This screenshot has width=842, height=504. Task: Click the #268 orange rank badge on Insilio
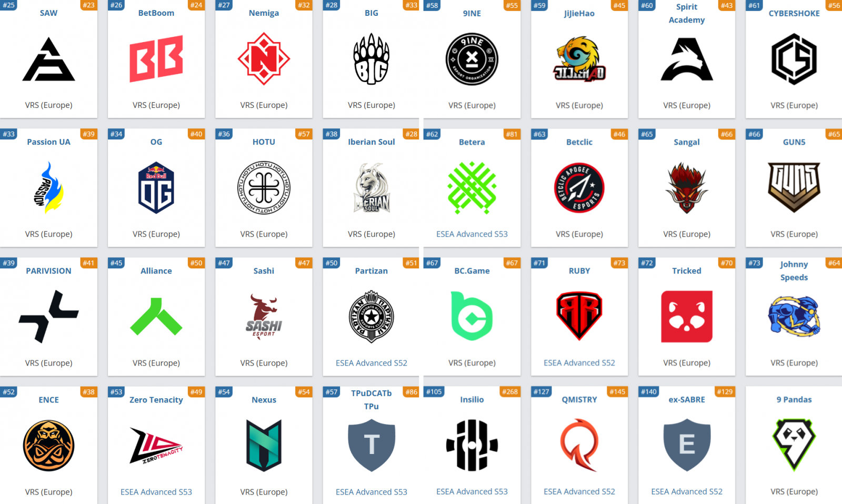[x=510, y=392]
